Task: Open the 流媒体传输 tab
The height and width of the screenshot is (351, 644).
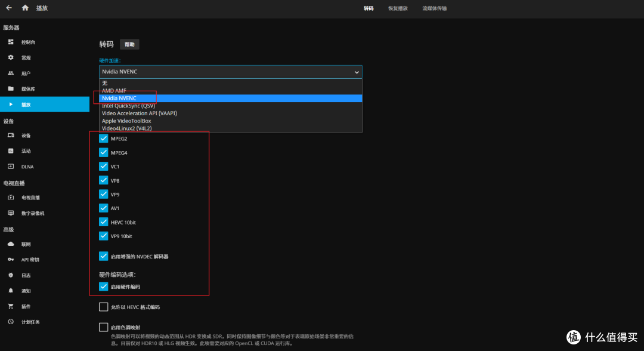Action: click(434, 8)
